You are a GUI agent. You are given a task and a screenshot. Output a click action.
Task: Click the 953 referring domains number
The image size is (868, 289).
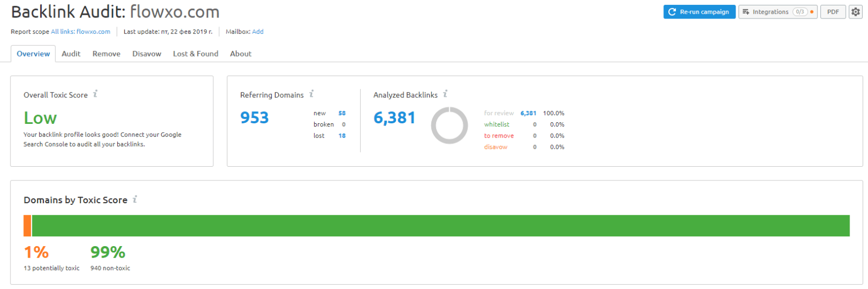tap(254, 117)
